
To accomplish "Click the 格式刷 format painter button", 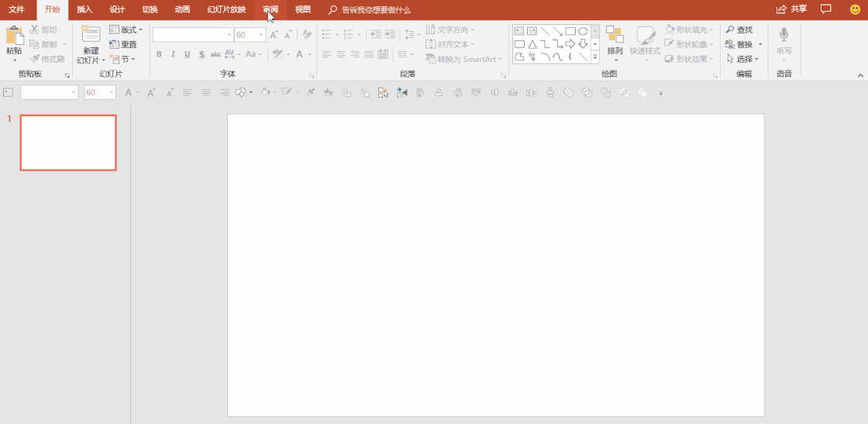I will click(x=47, y=59).
